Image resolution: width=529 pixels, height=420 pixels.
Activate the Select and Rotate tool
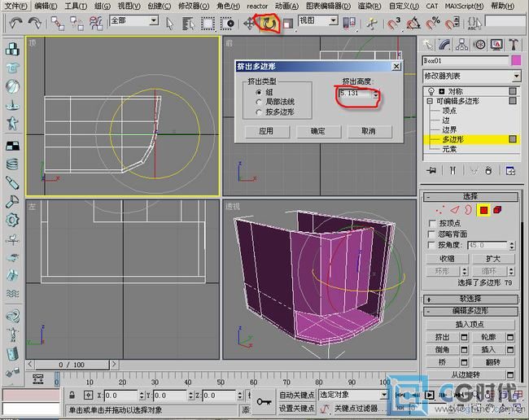[269, 24]
